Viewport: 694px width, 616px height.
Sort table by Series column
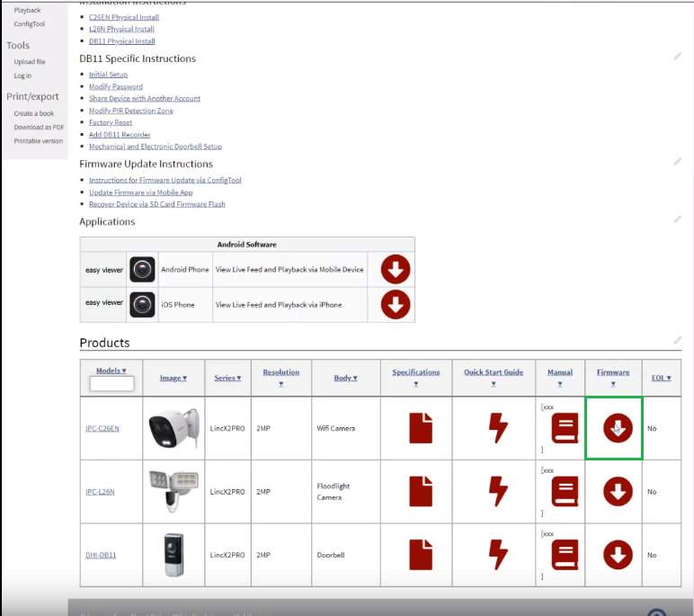coord(227,378)
